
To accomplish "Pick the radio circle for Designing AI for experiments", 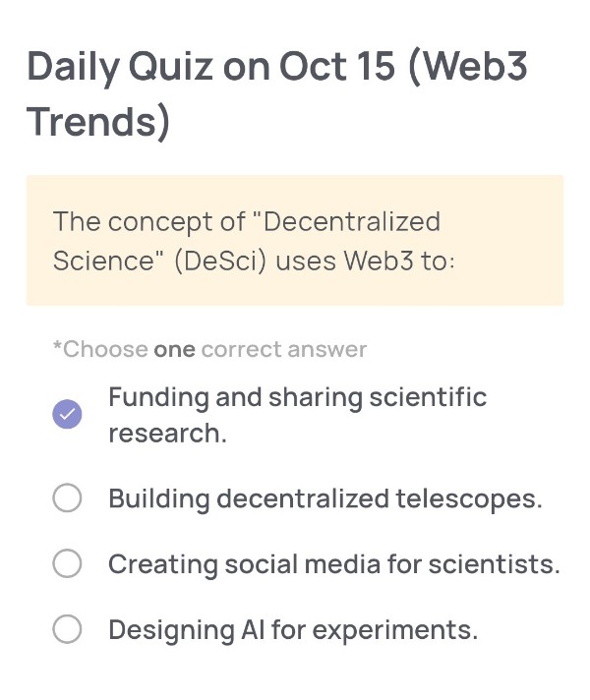I will 67,629.
